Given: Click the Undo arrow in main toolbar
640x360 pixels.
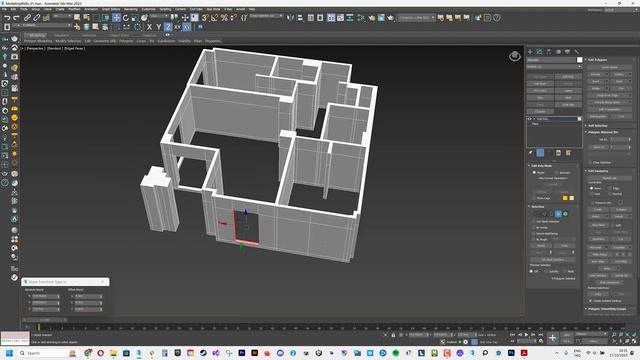Looking at the screenshot, I should click(x=7, y=18).
